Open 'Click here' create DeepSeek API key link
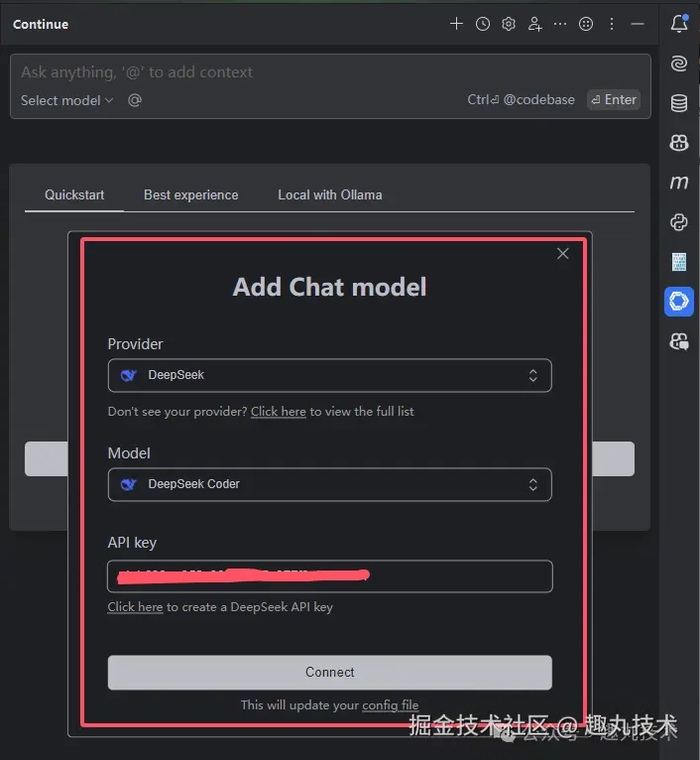 coord(135,607)
